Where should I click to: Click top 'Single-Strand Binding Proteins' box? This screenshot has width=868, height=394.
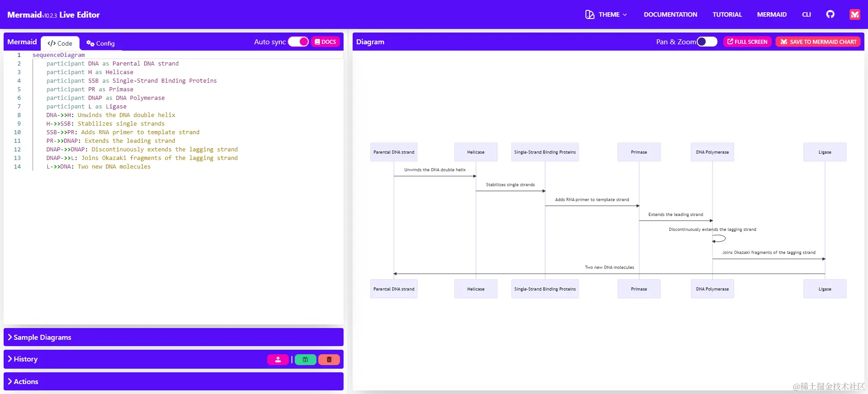click(x=545, y=152)
